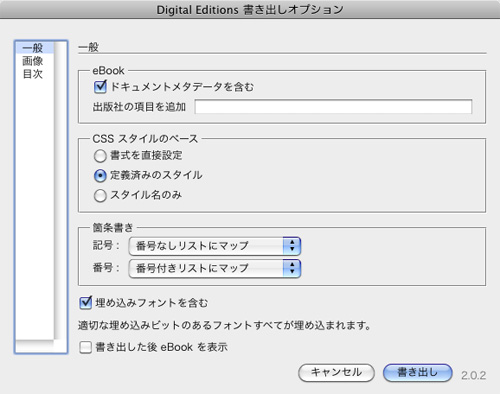The width and height of the screenshot is (500, 394).
Task: Open the 画像 options page
Action: point(33,61)
